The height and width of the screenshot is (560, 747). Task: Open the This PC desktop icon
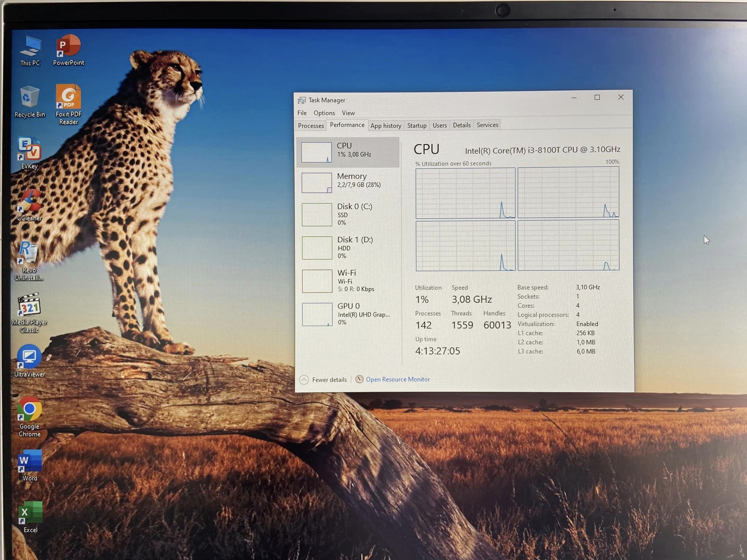30,51
